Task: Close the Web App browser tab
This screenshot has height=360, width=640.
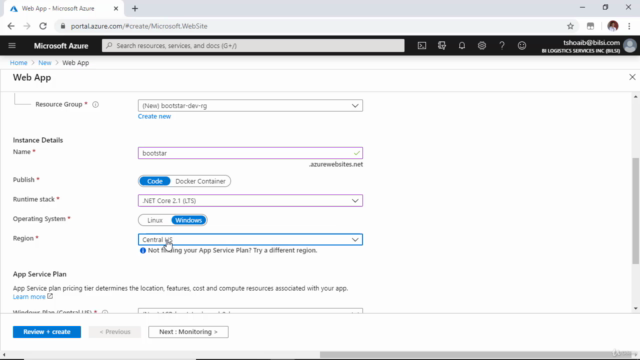Action: [116, 9]
